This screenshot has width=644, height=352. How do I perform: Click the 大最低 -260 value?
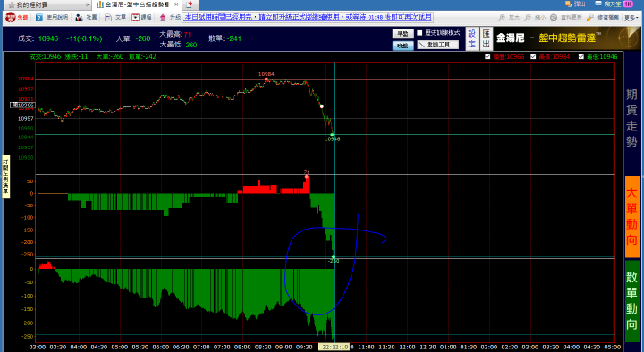[191, 45]
